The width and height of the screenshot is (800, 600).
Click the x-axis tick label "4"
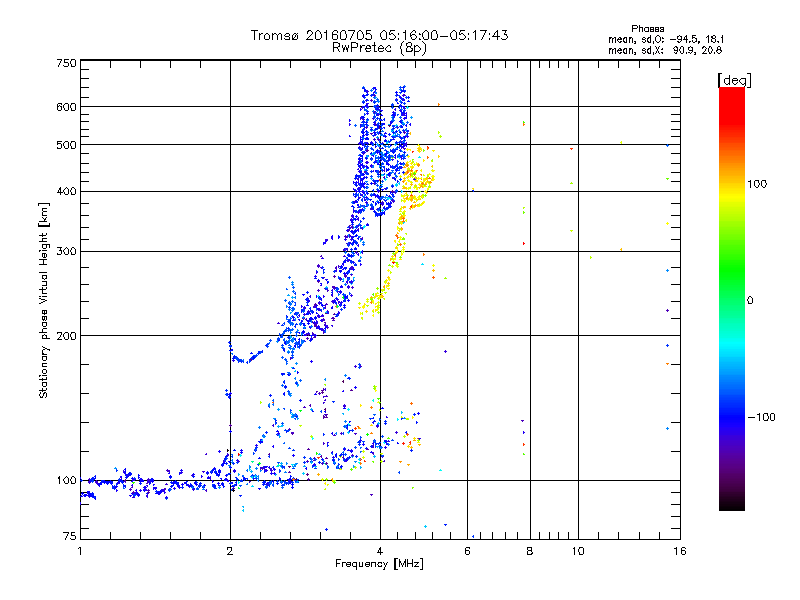click(380, 551)
